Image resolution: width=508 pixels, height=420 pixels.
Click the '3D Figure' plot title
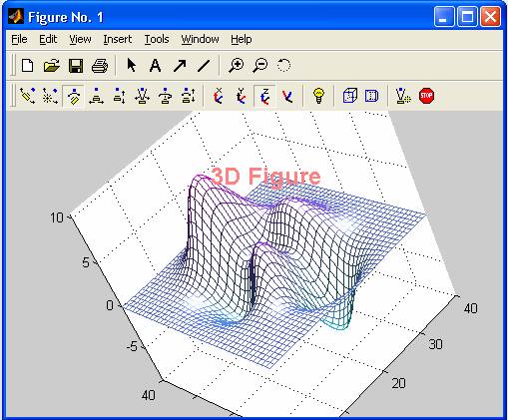point(265,177)
